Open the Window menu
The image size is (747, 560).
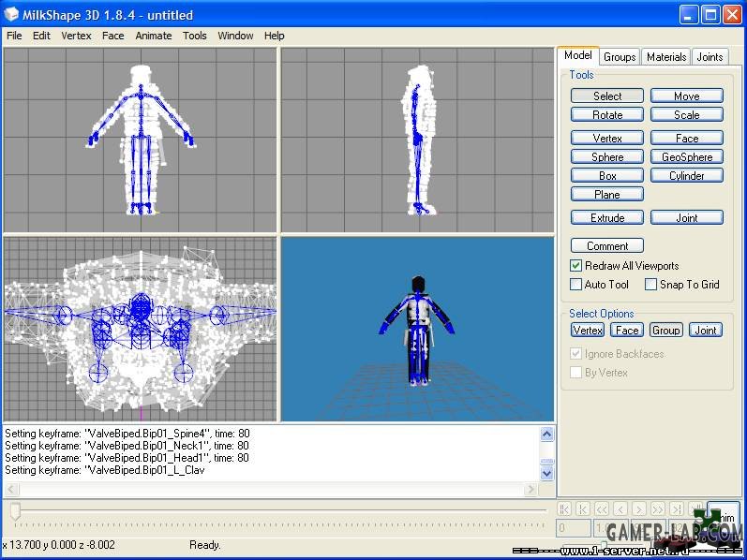tap(235, 36)
